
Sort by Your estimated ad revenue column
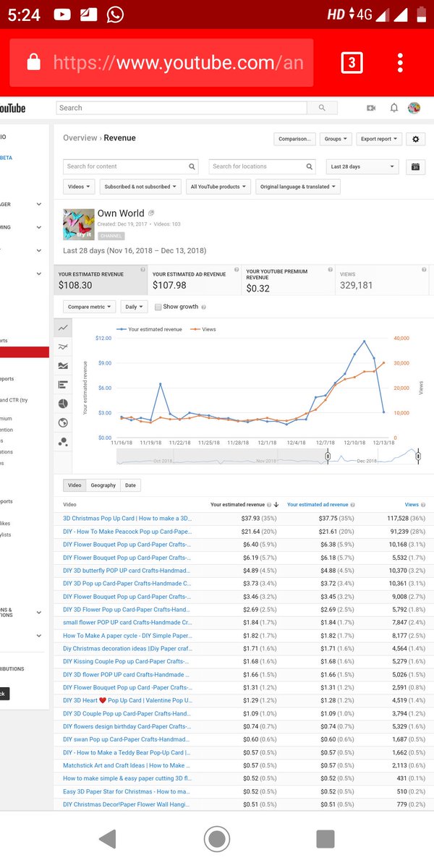pyautogui.click(x=318, y=504)
